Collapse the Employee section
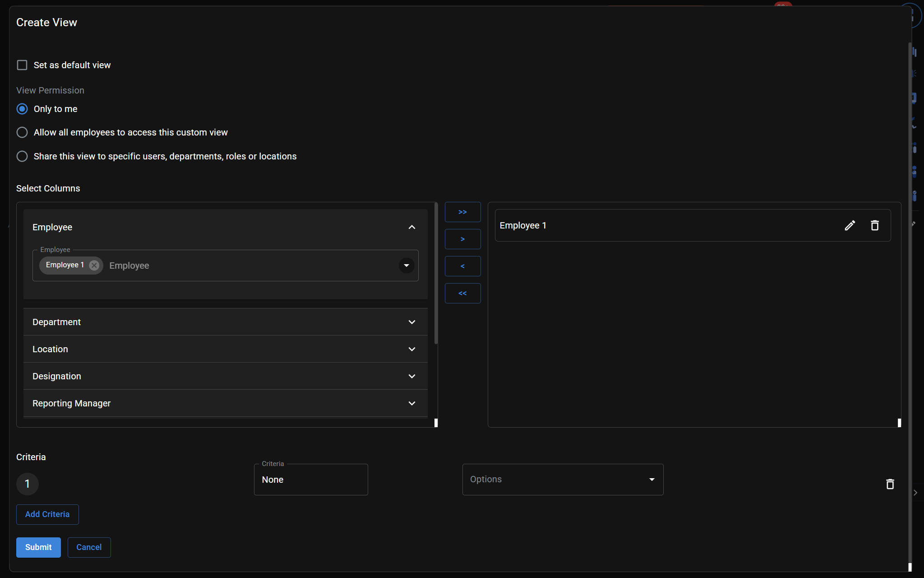 pyautogui.click(x=411, y=227)
